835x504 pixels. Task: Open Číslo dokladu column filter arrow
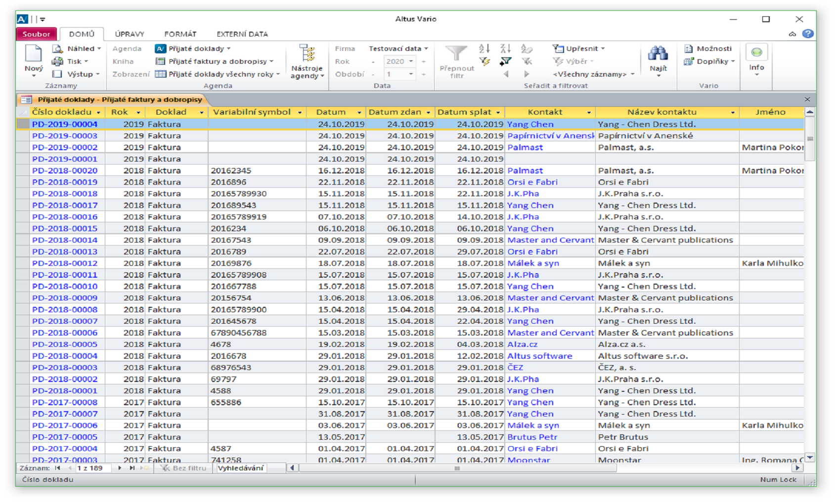tap(98, 113)
